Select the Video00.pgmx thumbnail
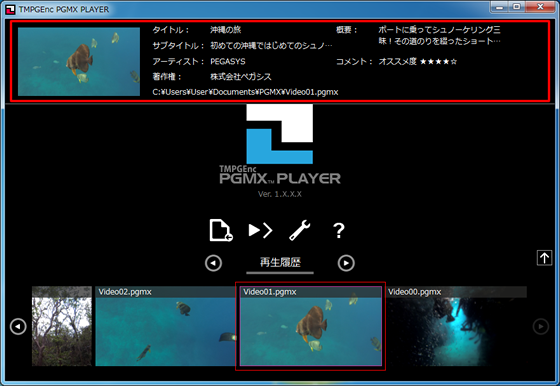Screen dimensions: 560x386 [x=456, y=326]
